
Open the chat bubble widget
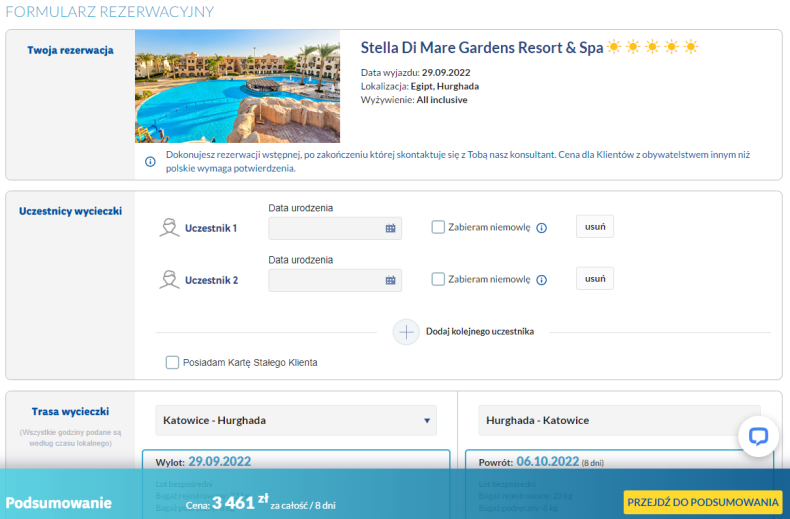(x=758, y=436)
